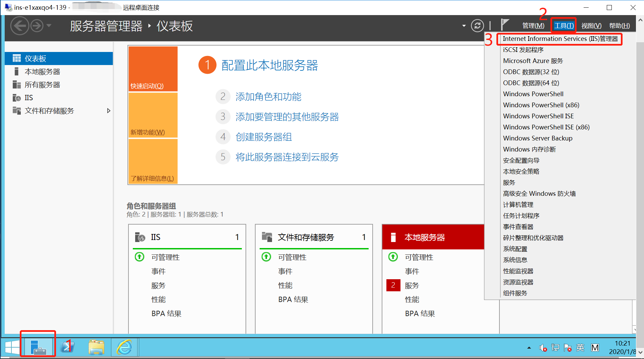Open the navigation history dropdown arrow
This screenshot has height=359, width=644.
click(49, 25)
